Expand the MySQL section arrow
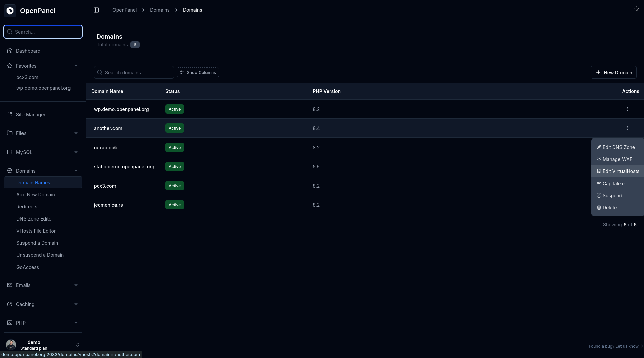 [x=76, y=152]
